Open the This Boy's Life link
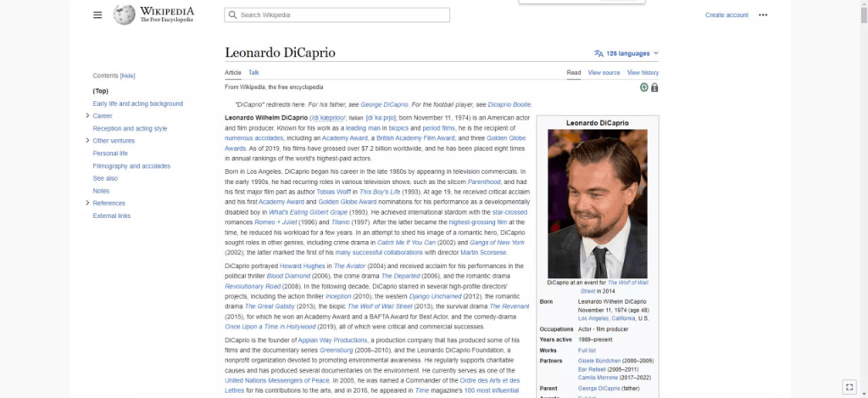868x398 pixels. [x=380, y=192]
